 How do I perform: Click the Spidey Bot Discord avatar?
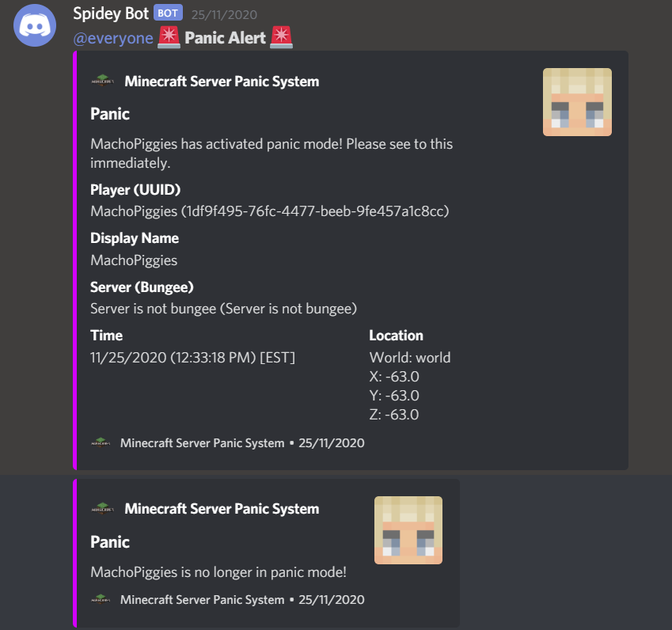(34, 25)
